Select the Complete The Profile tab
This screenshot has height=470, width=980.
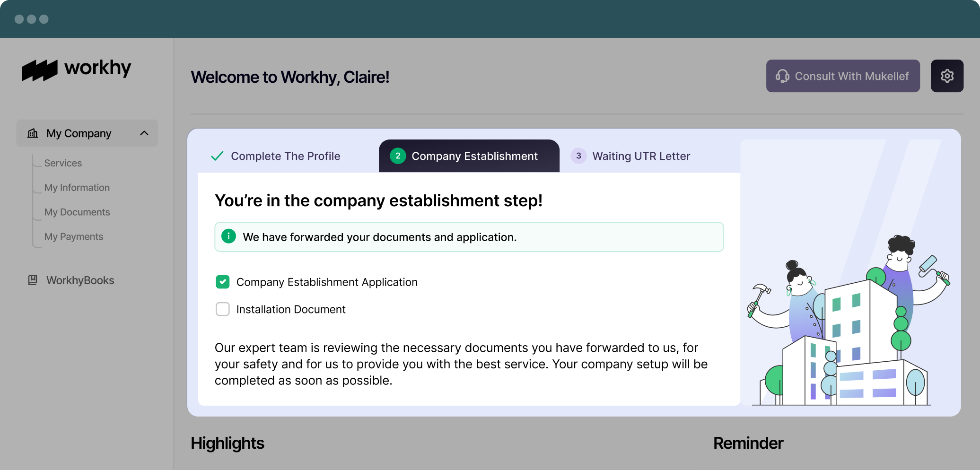coord(285,156)
